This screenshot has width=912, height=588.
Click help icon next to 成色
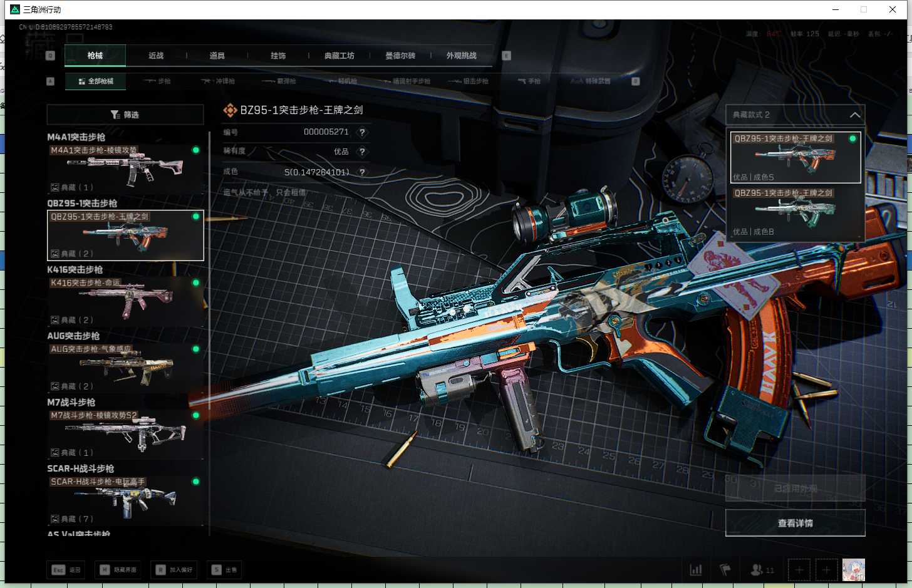[x=362, y=172]
